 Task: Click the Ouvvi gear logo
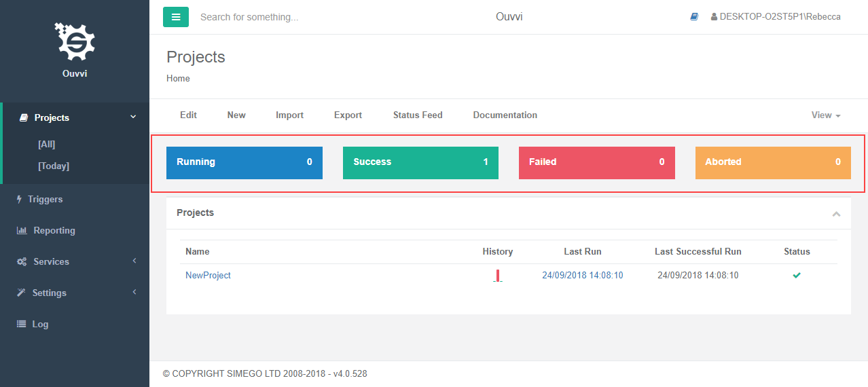tap(75, 43)
